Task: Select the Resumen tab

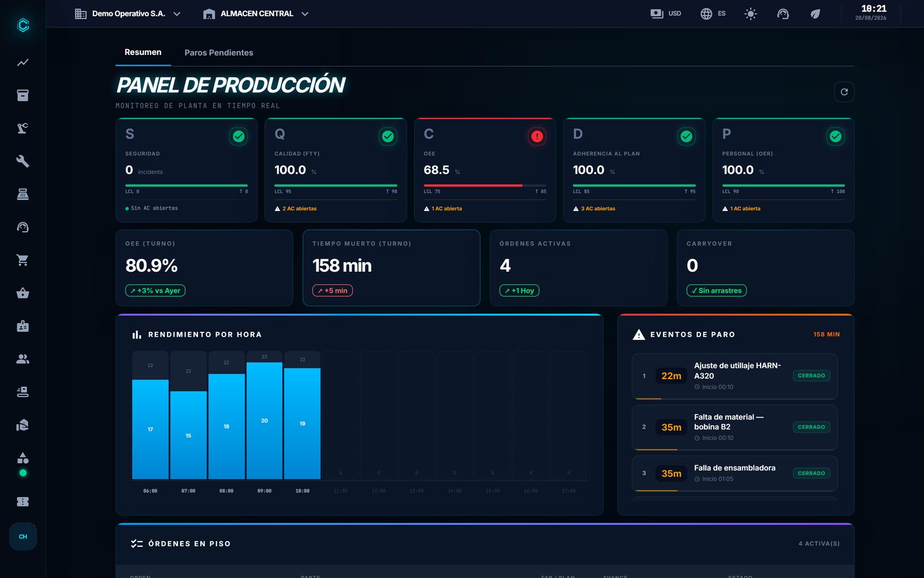Action: (x=143, y=52)
